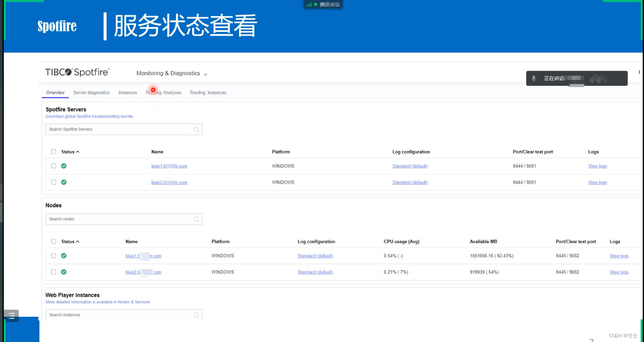Open the Server diagnostics tab
Screen dimensions: 644x342
coord(91,93)
